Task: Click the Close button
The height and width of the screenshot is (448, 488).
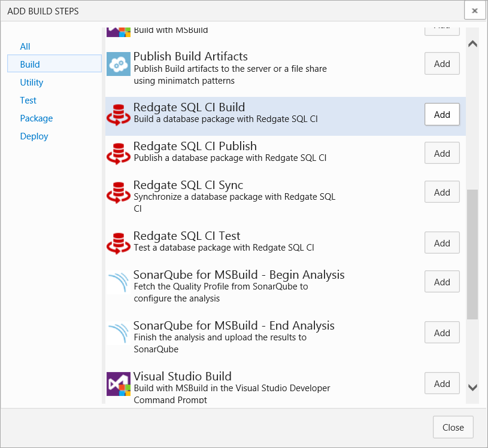Action: [x=453, y=428]
